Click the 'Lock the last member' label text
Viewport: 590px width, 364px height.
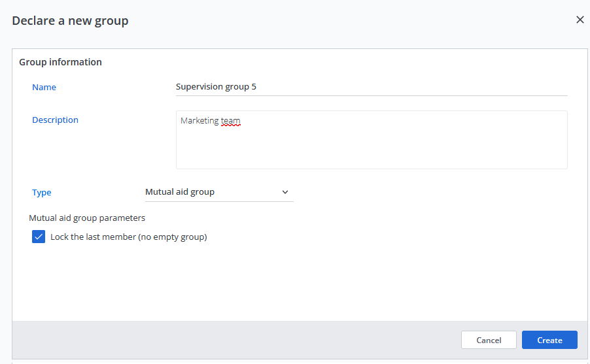pyautogui.click(x=128, y=237)
